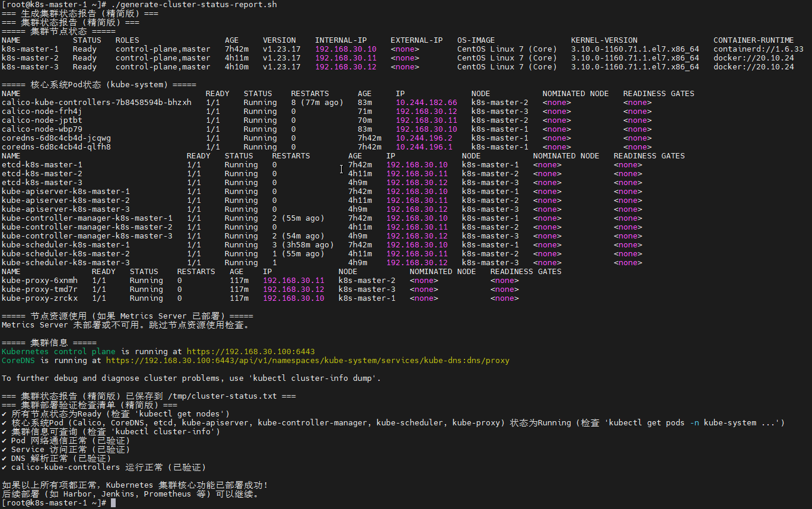Select the calico-node-frh4j pod name
This screenshot has height=509, width=812.
pos(42,112)
